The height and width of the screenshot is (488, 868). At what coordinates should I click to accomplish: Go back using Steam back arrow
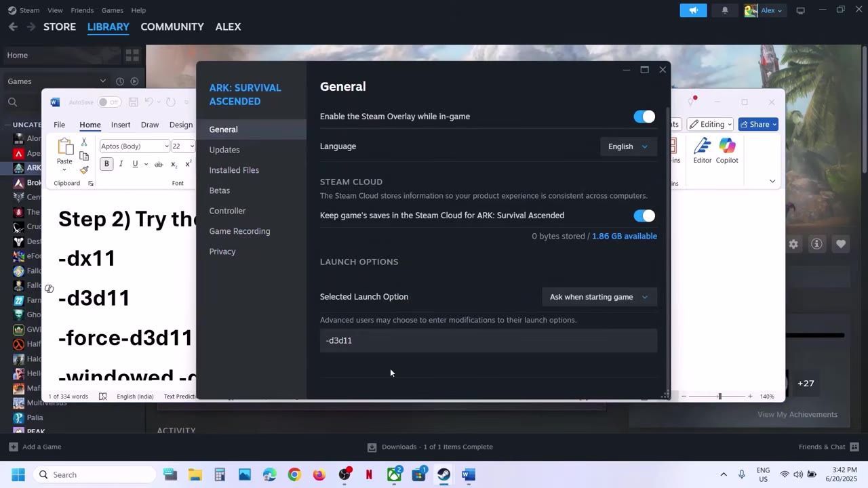coord(13,26)
